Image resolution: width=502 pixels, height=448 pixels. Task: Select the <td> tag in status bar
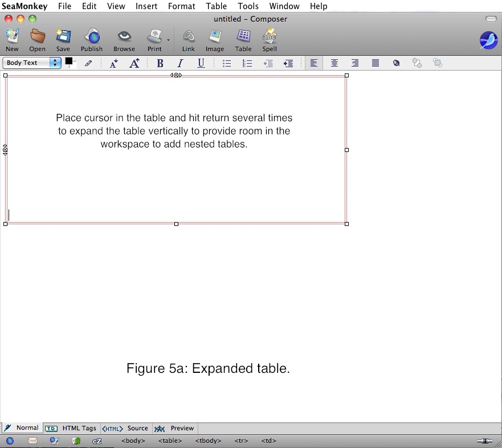(268, 441)
